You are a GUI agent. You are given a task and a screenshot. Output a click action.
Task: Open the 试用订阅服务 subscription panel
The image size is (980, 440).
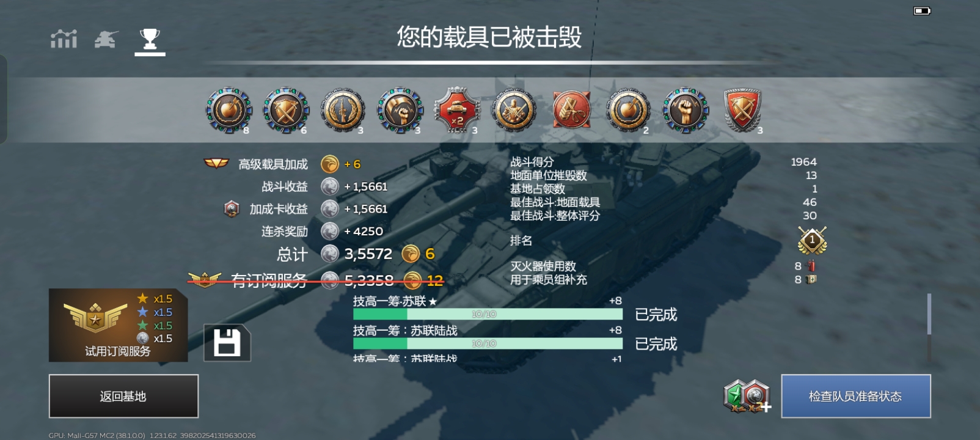tap(119, 325)
